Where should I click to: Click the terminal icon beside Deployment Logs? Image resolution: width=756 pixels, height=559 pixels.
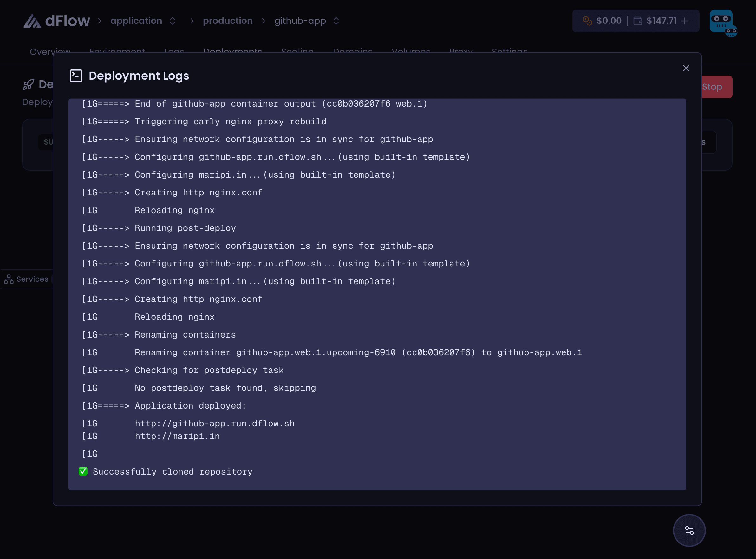click(x=76, y=76)
